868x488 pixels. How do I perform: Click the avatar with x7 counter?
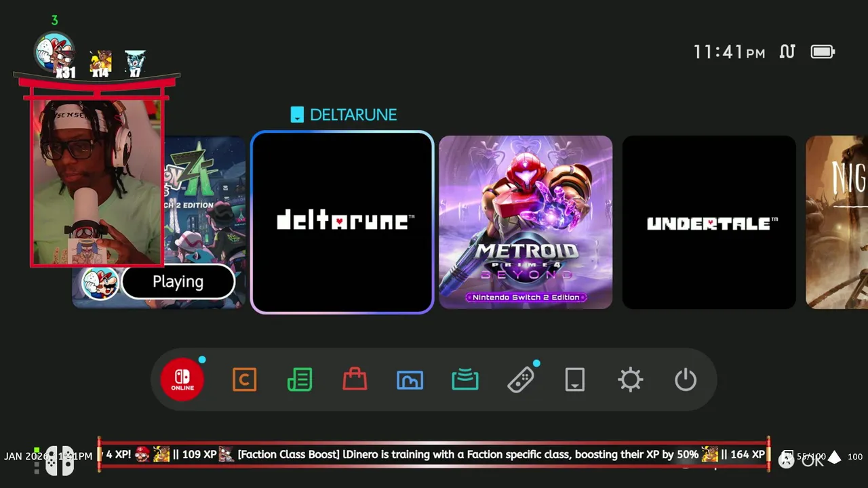click(x=136, y=64)
